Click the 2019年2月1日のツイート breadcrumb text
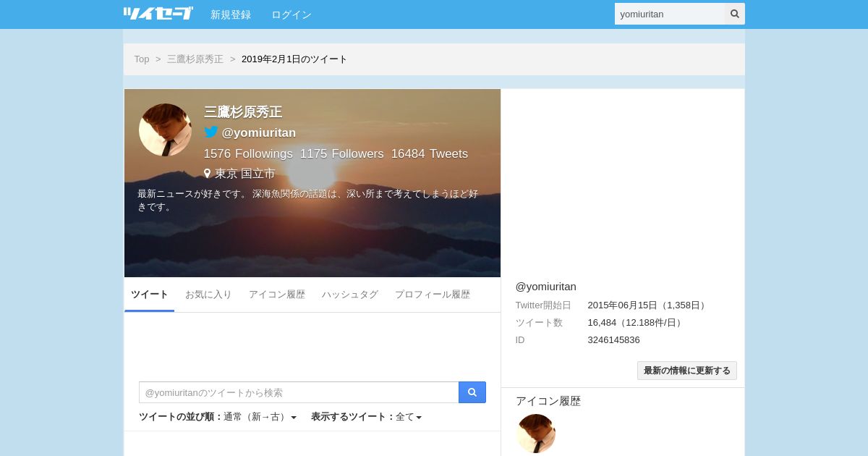This screenshot has width=868, height=456. point(294,59)
